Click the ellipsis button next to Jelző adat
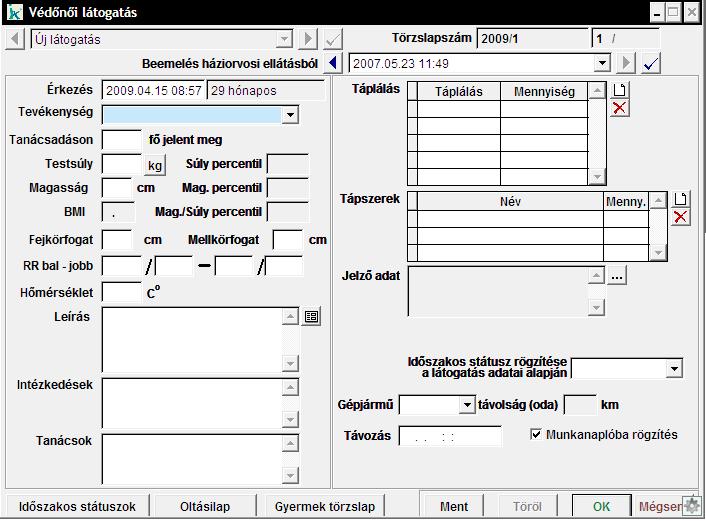The height and width of the screenshot is (521, 706). 617,276
